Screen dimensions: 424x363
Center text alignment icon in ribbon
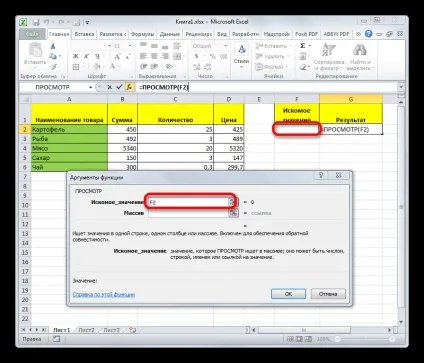pos(154,56)
